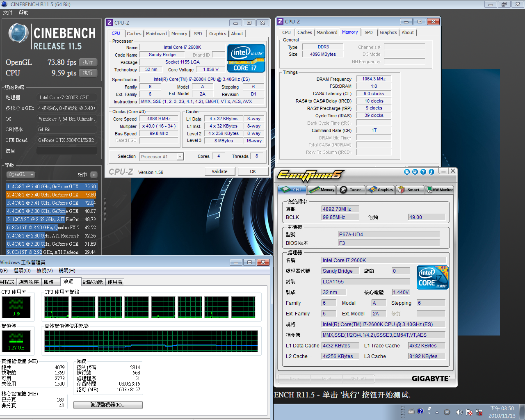This screenshot has height=420, width=525.
Task: Click the 信息 info input field in Cinebench
Action: 67,151
